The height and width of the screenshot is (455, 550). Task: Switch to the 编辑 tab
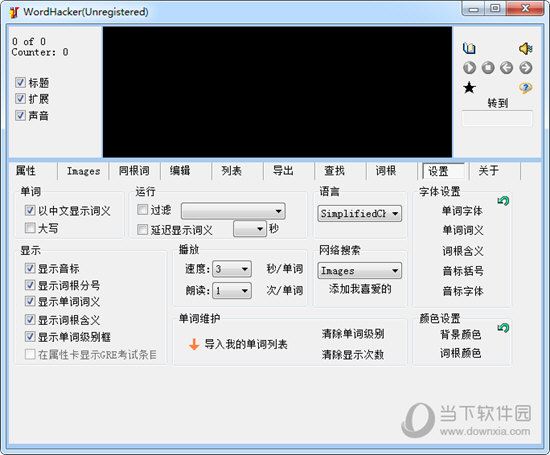tap(180, 171)
